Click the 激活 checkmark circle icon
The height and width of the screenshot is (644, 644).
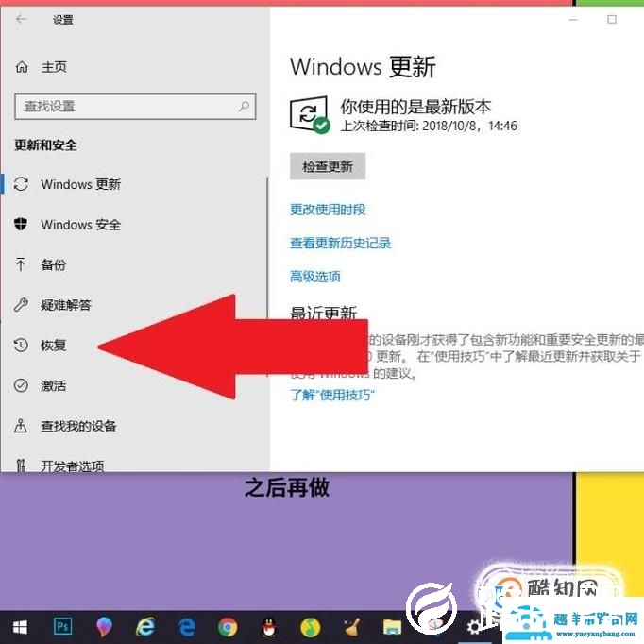(x=21, y=385)
